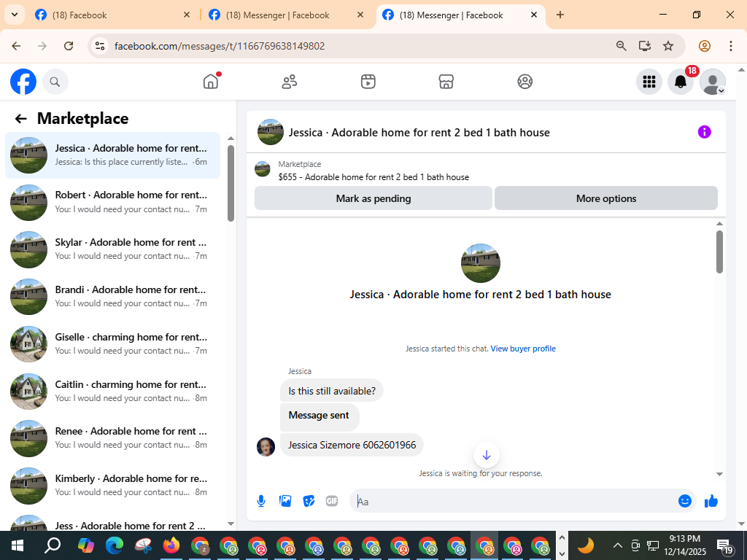Click install app icon in address bar
747x560 pixels.
[645, 46]
